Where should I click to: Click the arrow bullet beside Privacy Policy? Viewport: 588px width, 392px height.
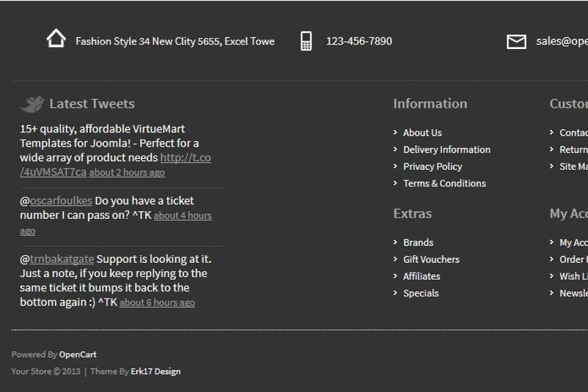tap(395, 166)
